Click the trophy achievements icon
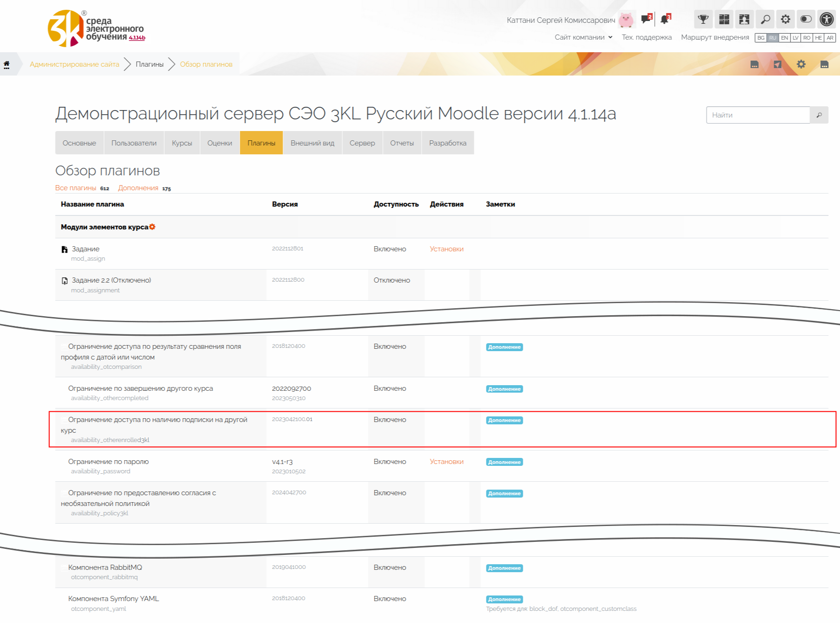This screenshot has height=623, width=840. (703, 19)
